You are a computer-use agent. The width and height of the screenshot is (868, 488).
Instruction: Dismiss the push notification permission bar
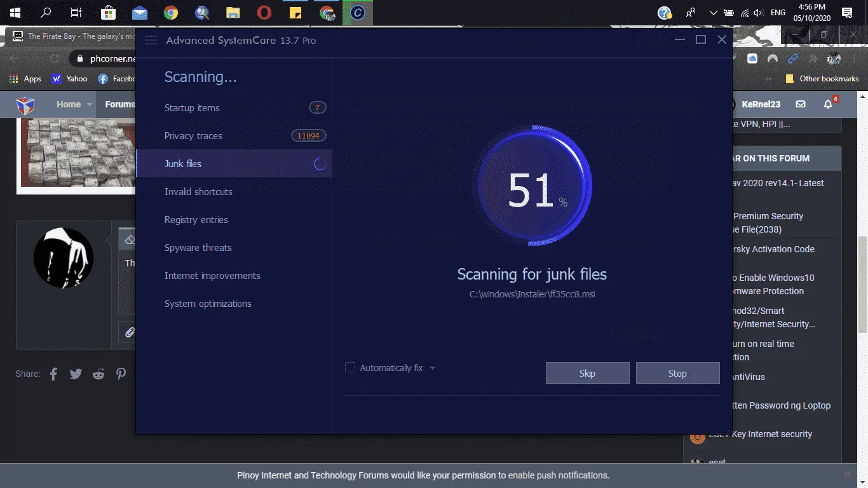(x=847, y=474)
